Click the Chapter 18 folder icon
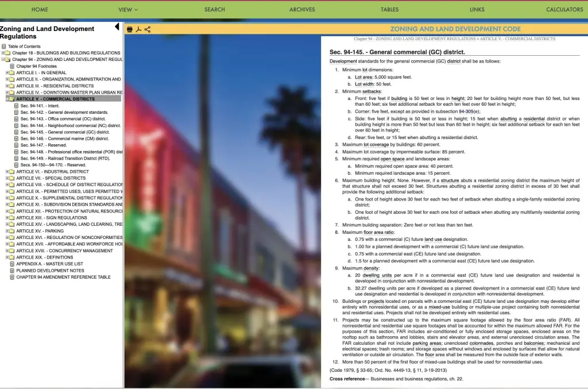 click(x=8, y=53)
